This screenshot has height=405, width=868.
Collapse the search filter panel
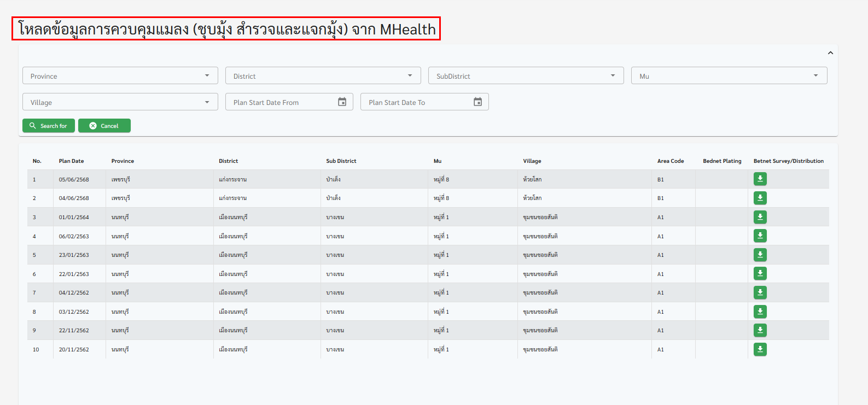[x=830, y=53]
